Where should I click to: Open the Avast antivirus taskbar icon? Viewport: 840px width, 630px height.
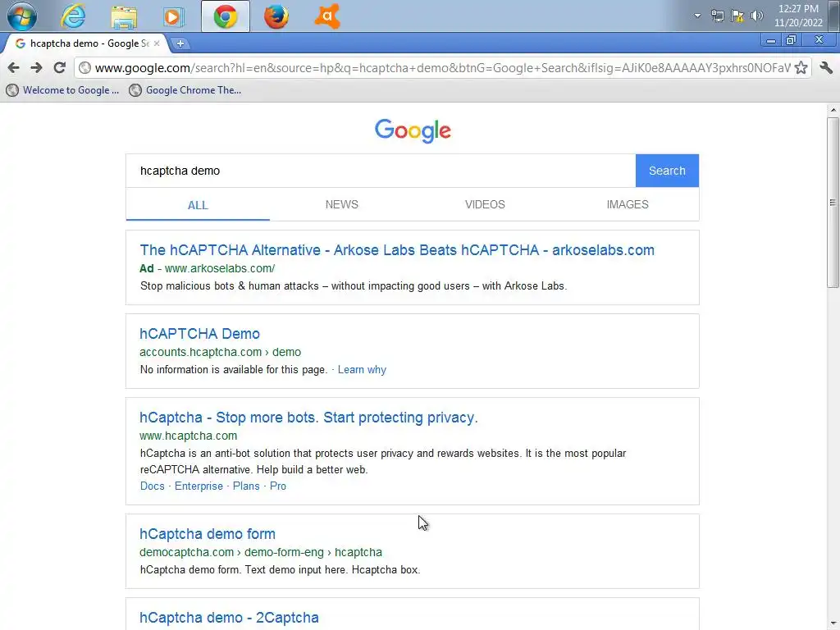(327, 16)
